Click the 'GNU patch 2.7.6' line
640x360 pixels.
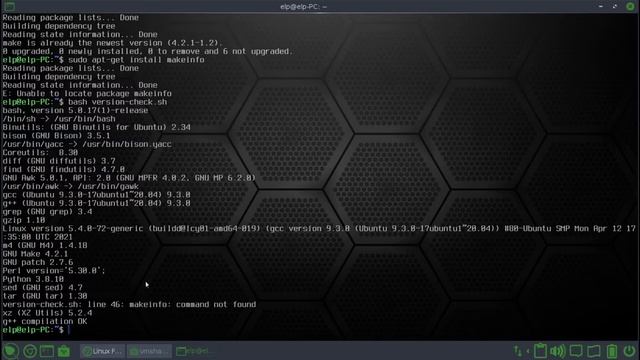point(38,262)
